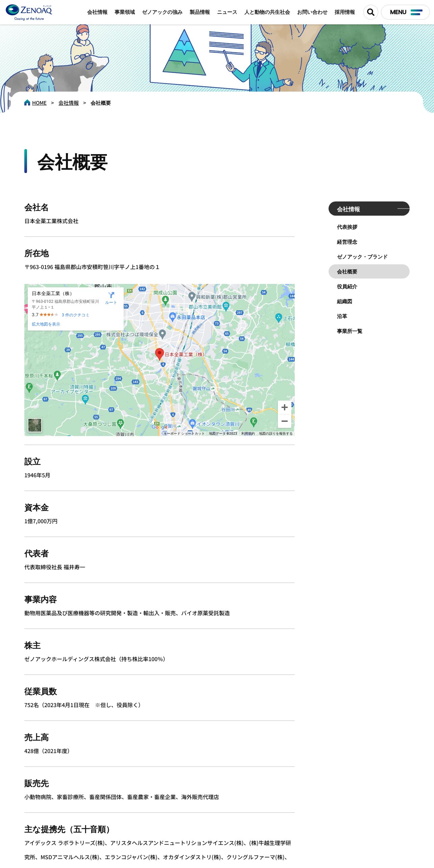Viewport: 434px width, 868px height.
Task: Click 永田薬品本店 shop marker
Action: 172,317
